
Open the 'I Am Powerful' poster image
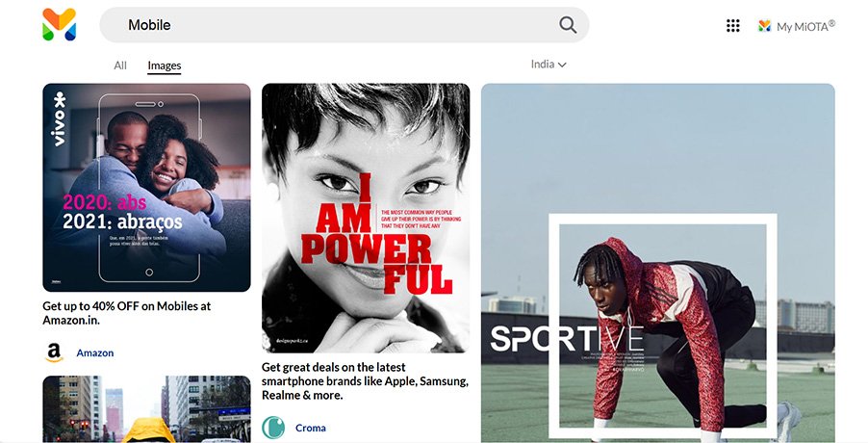click(x=366, y=219)
